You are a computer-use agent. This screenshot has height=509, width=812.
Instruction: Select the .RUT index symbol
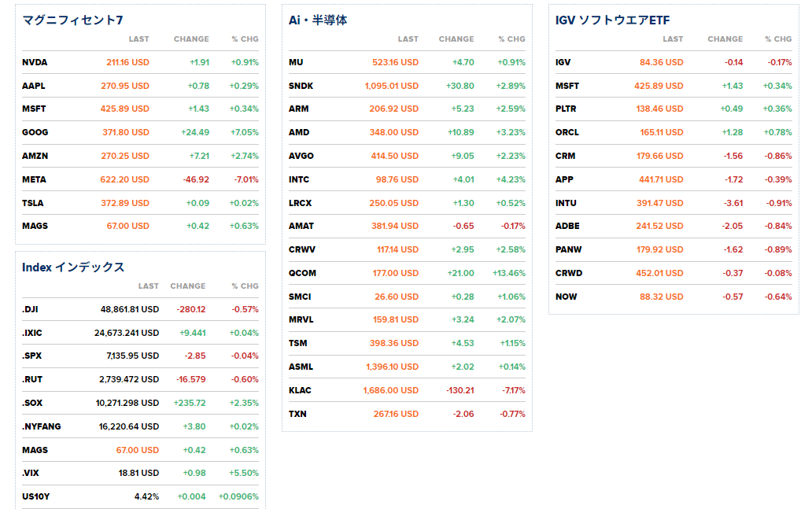(32, 379)
